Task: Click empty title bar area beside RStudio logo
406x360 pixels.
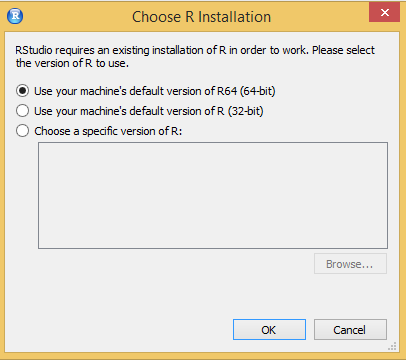Action: (x=77, y=16)
